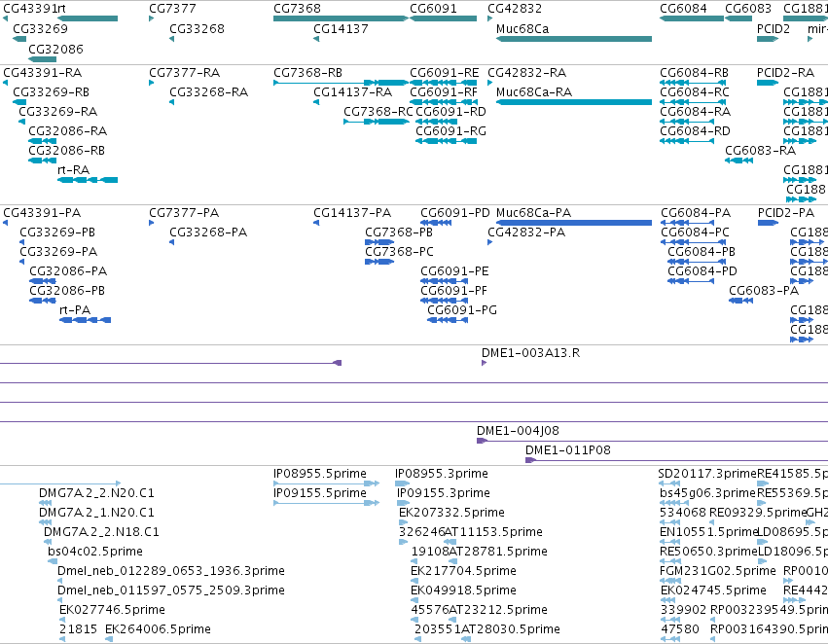
Task: Click the CG6091-PD protein feature
Action: coord(436,223)
